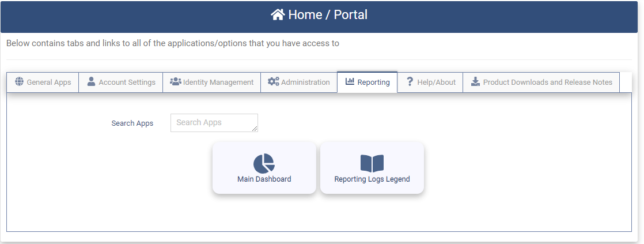Click the users group icon for Identity Management
644x244 pixels.
(175, 82)
